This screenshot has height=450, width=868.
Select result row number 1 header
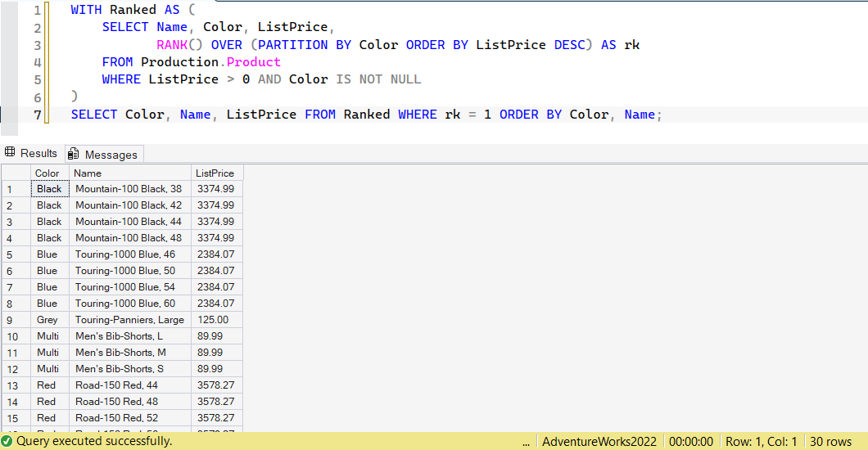16,189
